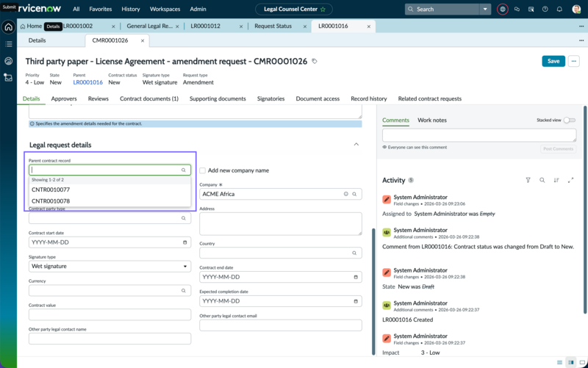The image size is (588, 368).
Task: Open the search scope dropdown arrow
Action: click(485, 9)
